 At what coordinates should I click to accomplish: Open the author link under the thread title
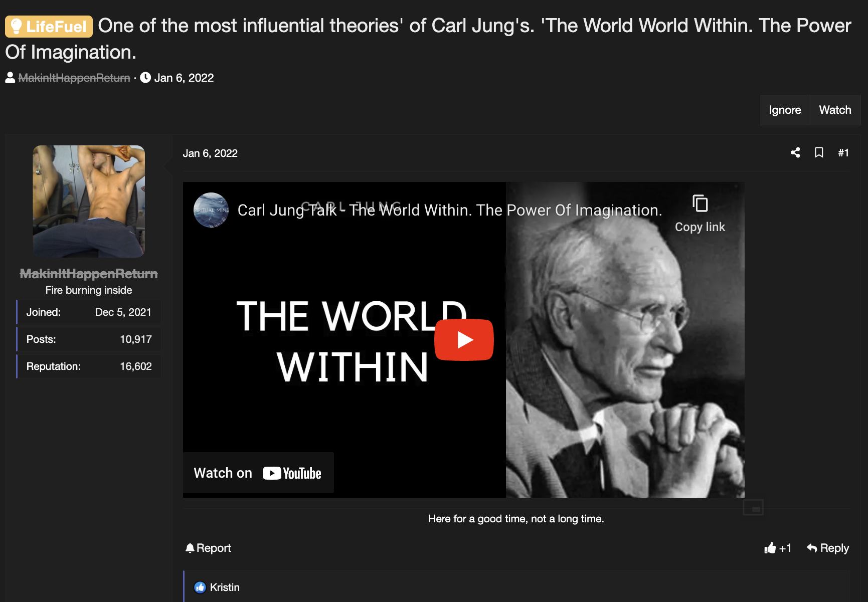tap(74, 78)
